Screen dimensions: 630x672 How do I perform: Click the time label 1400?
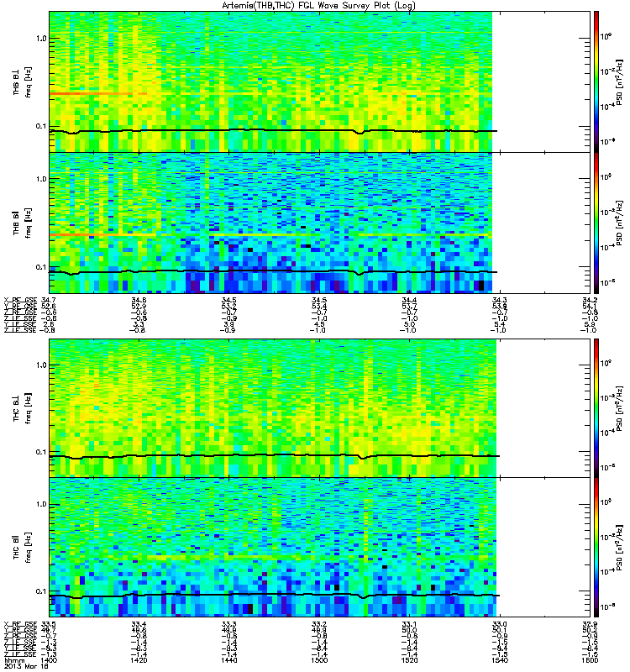tap(49, 660)
